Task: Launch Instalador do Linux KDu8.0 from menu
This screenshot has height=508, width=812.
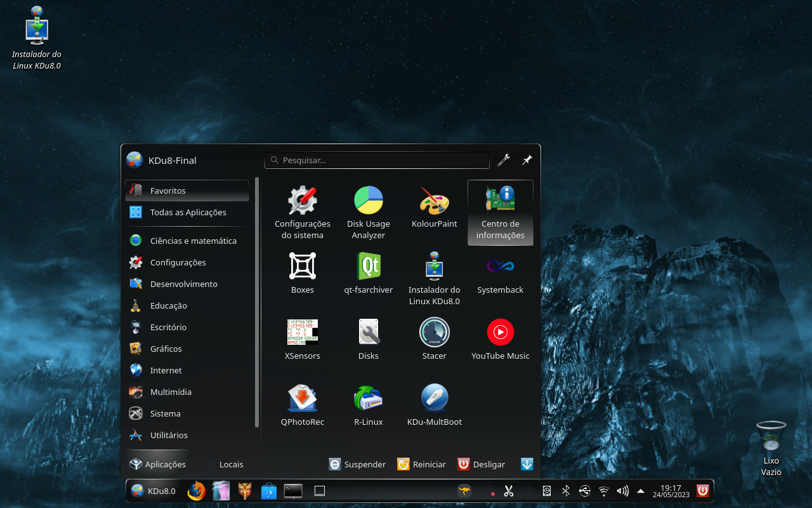Action: click(x=435, y=279)
